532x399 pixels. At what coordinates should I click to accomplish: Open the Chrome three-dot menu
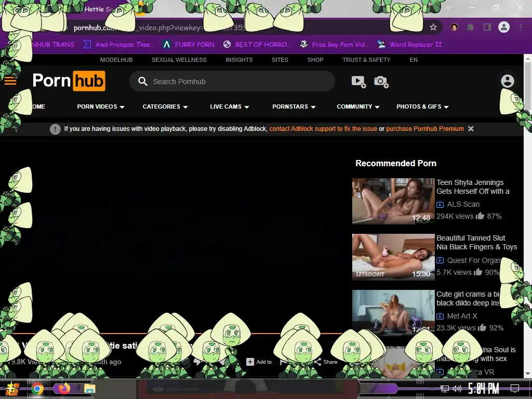click(521, 27)
